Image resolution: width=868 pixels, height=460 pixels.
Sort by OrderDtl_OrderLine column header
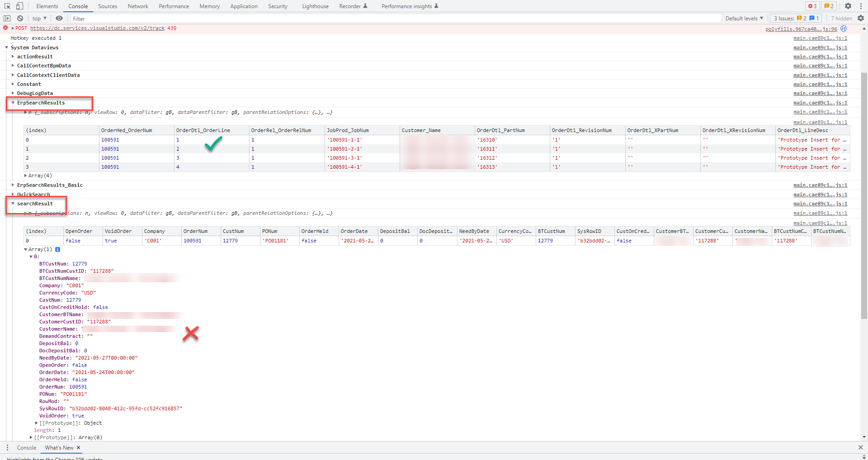[212, 130]
